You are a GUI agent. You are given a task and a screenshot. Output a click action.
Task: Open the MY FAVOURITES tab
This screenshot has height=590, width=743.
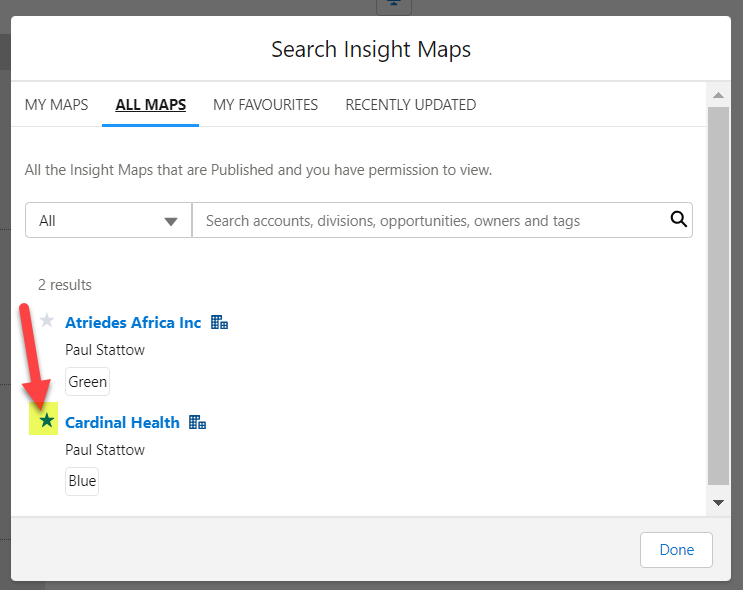point(265,105)
